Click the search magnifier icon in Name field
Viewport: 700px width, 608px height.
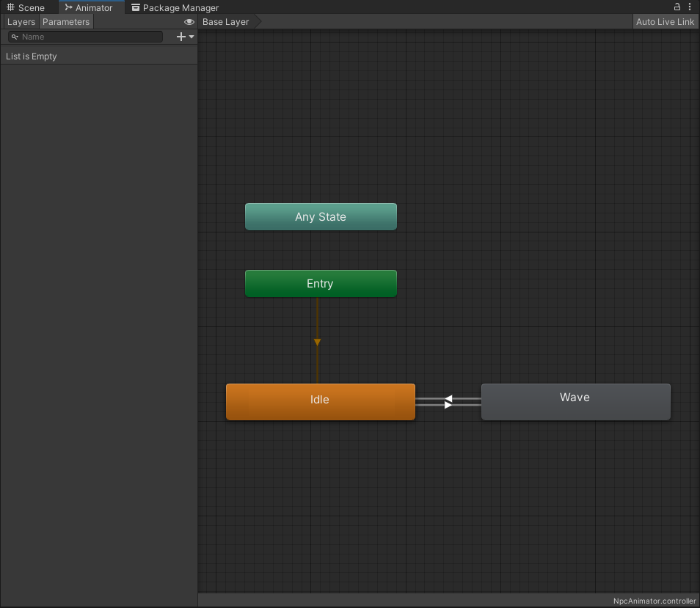(x=15, y=37)
